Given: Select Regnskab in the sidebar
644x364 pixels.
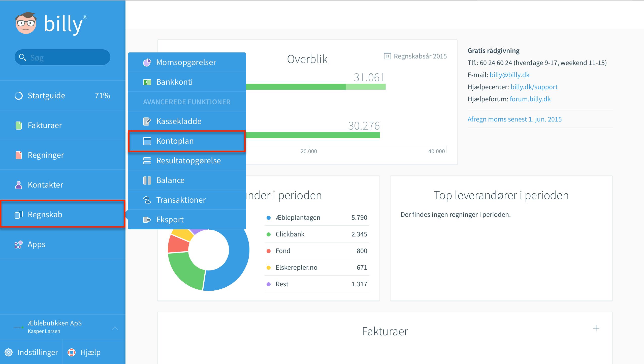Looking at the screenshot, I should [x=63, y=215].
